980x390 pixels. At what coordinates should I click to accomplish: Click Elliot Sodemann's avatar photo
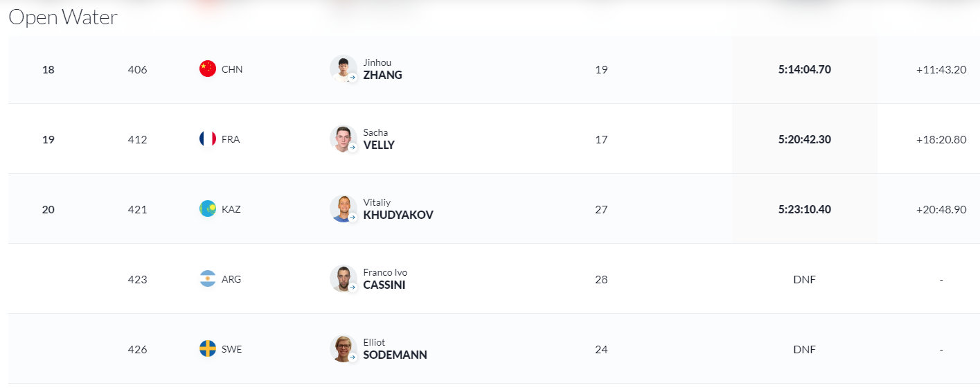coord(344,348)
